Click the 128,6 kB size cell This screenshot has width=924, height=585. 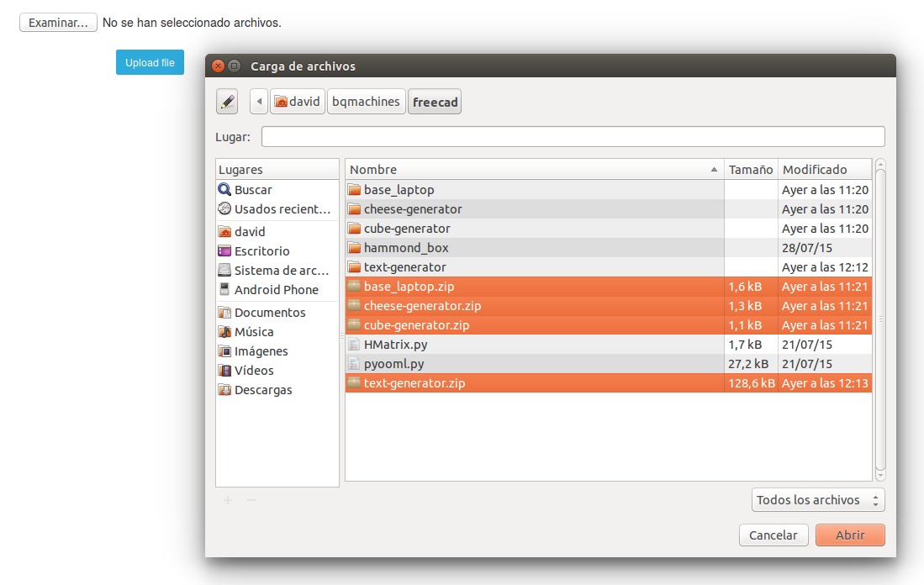coord(752,383)
